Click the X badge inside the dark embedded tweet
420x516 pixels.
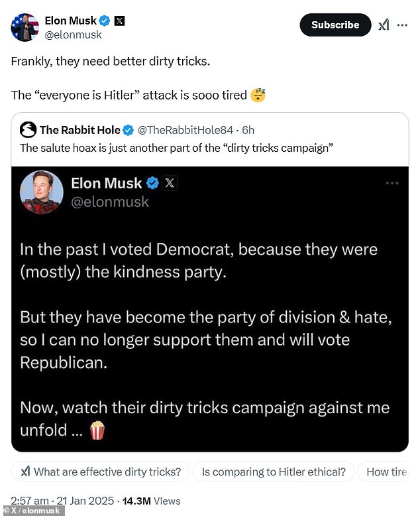170,184
